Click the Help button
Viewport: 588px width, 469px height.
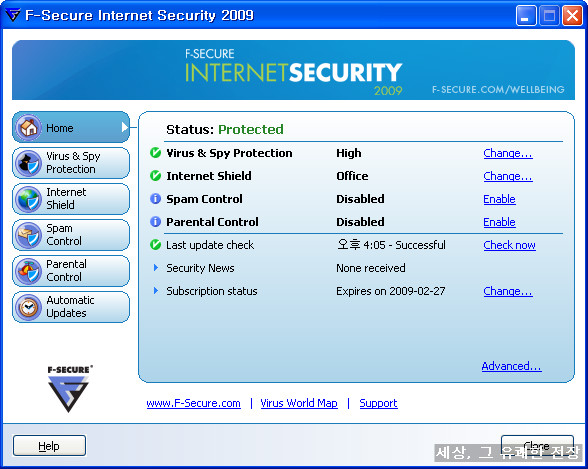49,446
